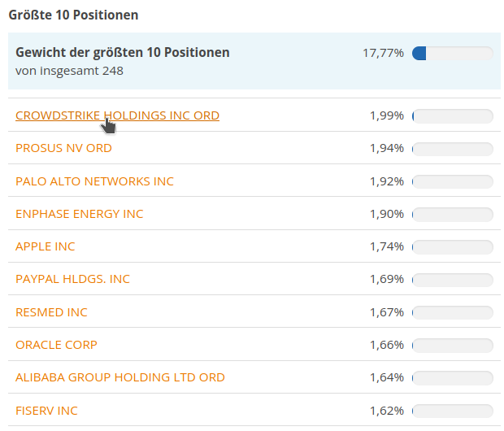Click the weight bar for Fiserv Inc
504x431 pixels.
(452, 411)
